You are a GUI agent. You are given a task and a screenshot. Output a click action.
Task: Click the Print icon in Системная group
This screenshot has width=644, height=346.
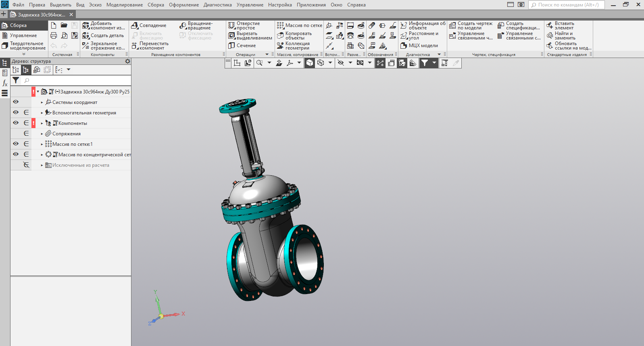click(x=54, y=35)
